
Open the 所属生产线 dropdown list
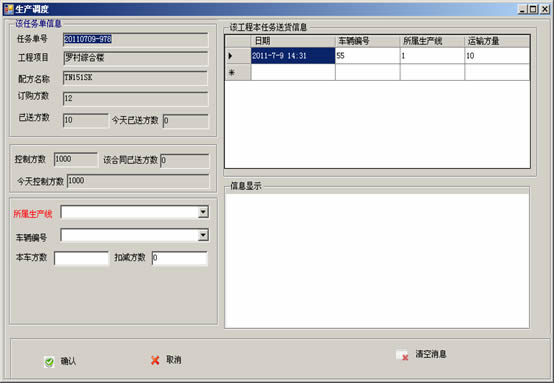click(x=203, y=212)
